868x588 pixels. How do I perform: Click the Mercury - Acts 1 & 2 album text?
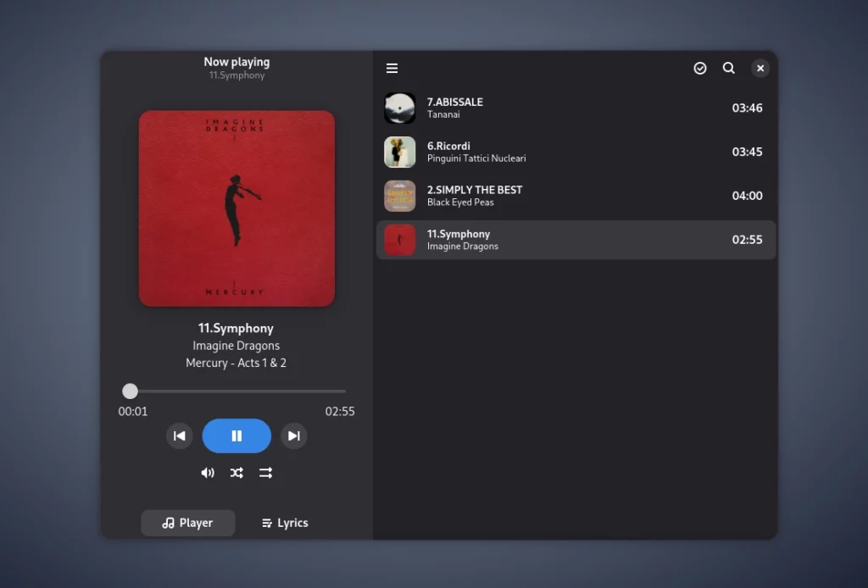coord(236,363)
